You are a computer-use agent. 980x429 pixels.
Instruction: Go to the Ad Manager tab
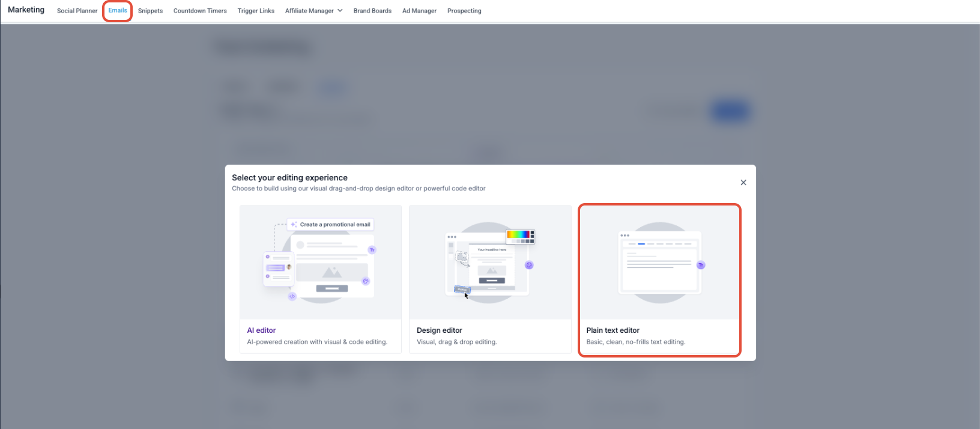(x=419, y=11)
